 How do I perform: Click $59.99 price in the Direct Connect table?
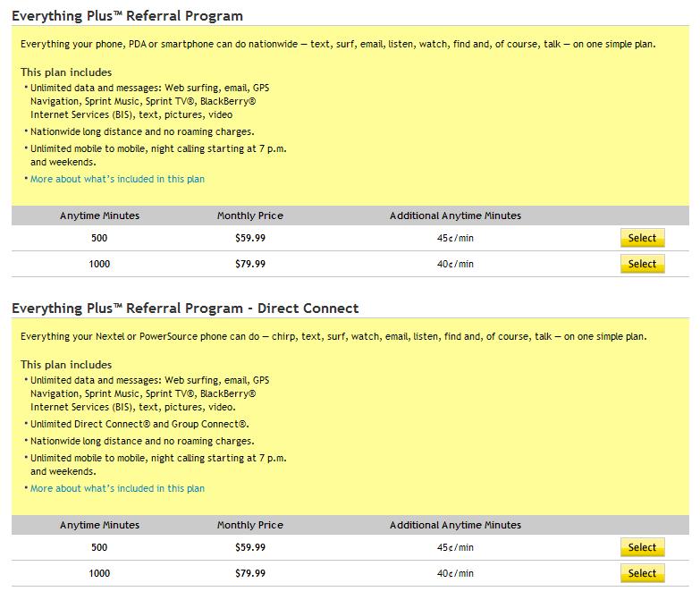point(250,547)
